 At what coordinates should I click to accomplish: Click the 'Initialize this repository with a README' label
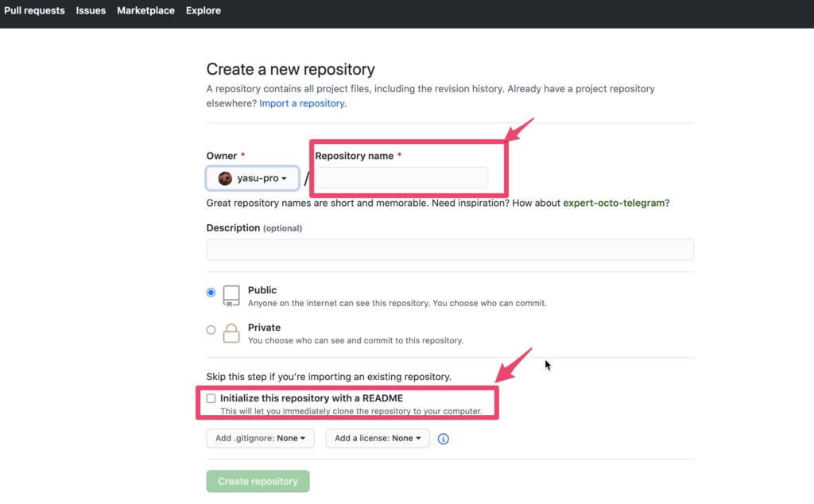[x=312, y=398]
